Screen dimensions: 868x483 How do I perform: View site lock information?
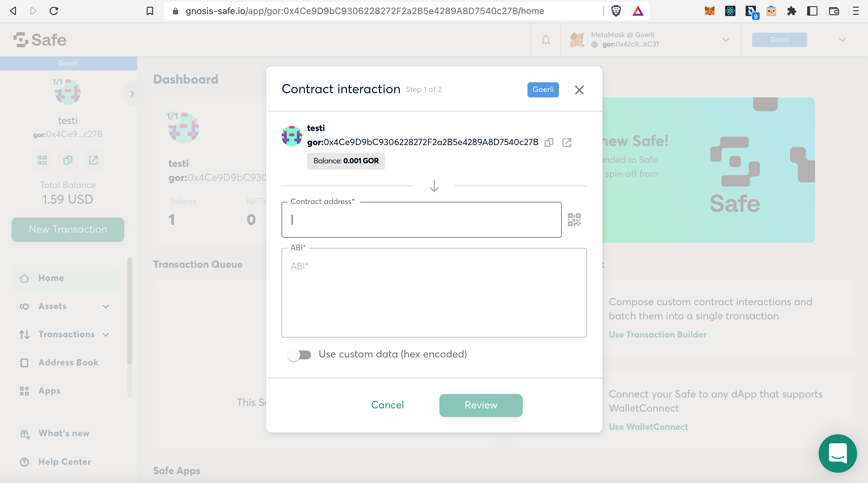click(x=175, y=11)
